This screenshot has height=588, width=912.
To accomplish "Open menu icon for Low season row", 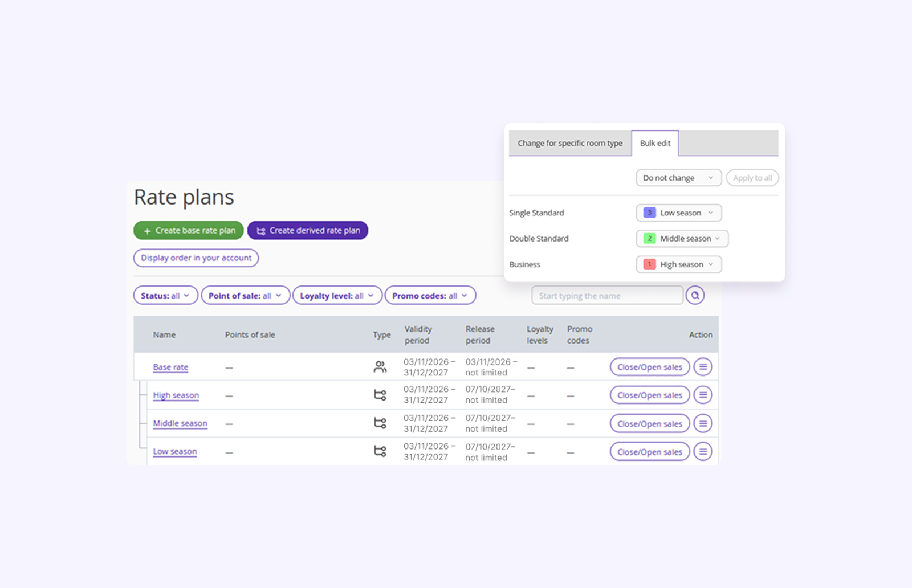I will click(x=703, y=451).
